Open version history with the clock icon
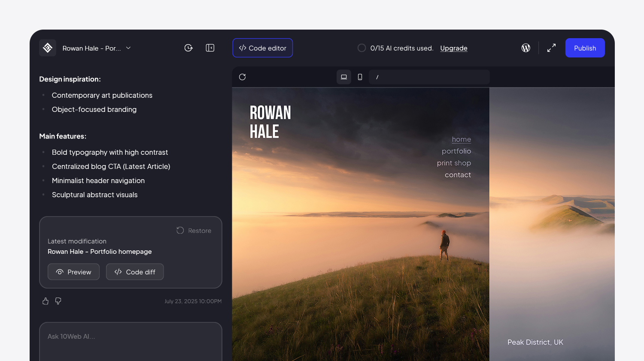This screenshot has width=644, height=361. pos(188,48)
